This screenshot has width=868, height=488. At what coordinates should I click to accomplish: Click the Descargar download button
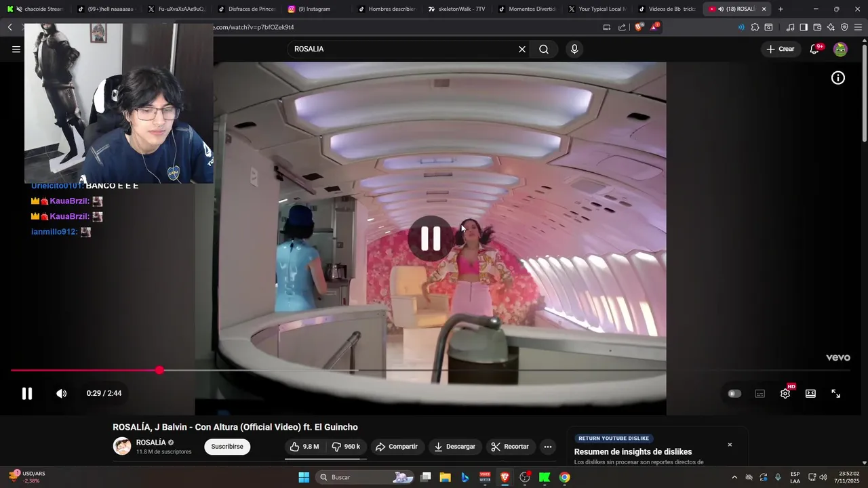(x=455, y=447)
